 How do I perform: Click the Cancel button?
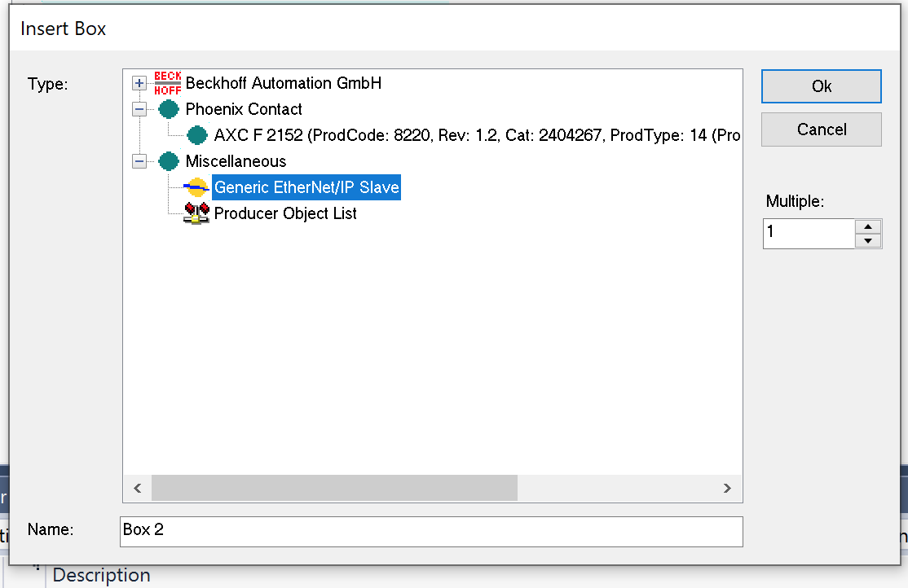[821, 129]
